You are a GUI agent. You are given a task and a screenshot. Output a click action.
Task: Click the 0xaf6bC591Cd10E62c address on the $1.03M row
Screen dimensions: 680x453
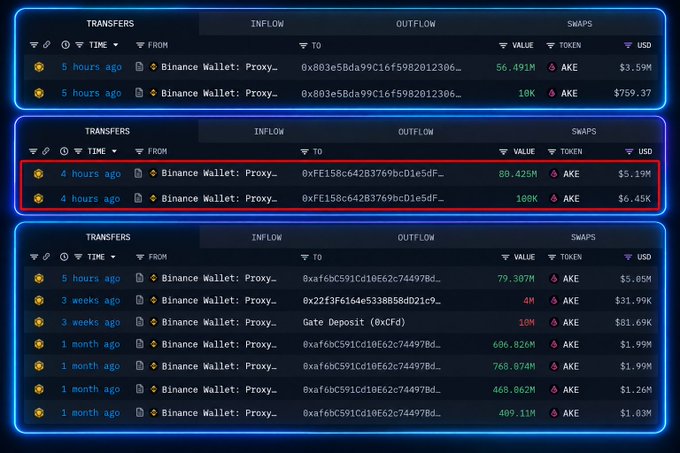[x=372, y=413]
